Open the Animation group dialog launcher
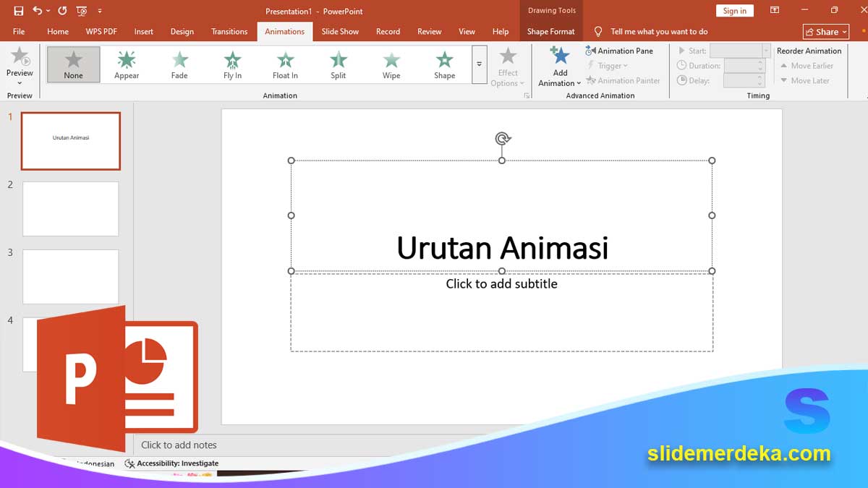The image size is (868, 488). click(x=527, y=95)
